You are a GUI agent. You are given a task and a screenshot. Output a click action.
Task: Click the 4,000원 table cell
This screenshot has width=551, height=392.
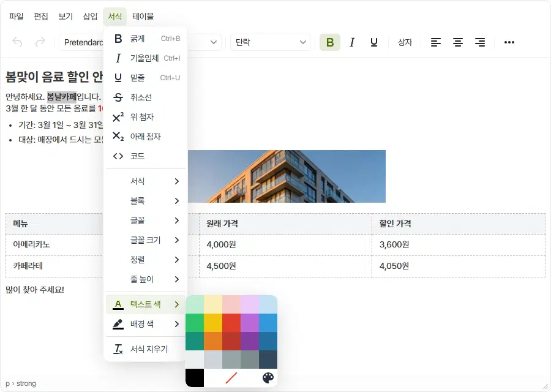click(285, 244)
